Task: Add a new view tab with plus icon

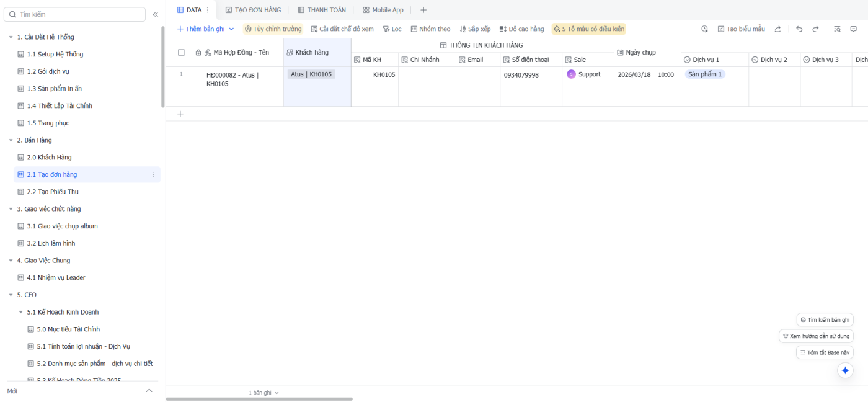Action: tap(423, 10)
